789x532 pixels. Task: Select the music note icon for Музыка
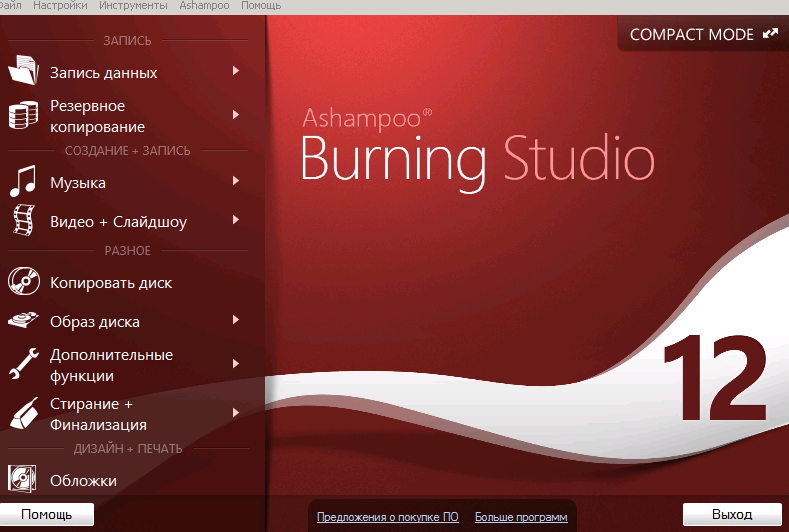[23, 181]
